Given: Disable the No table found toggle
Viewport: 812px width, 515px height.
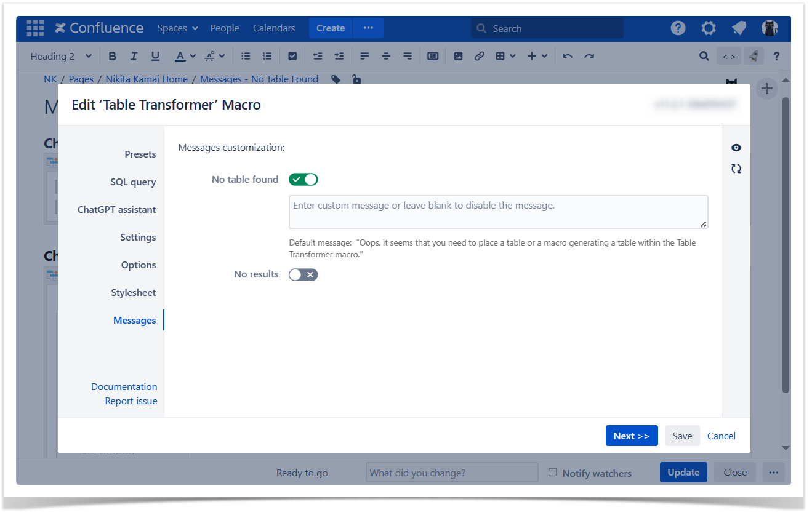Looking at the screenshot, I should tap(303, 180).
